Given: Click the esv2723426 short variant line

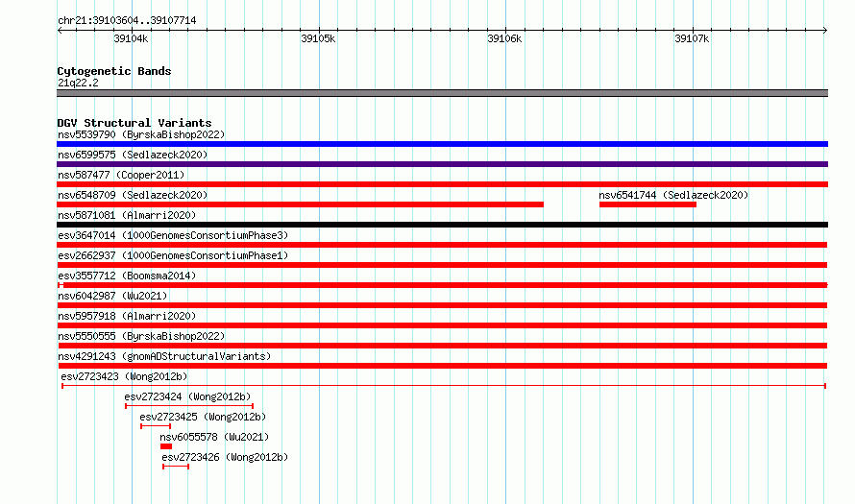Looking at the screenshot, I should click(176, 467).
